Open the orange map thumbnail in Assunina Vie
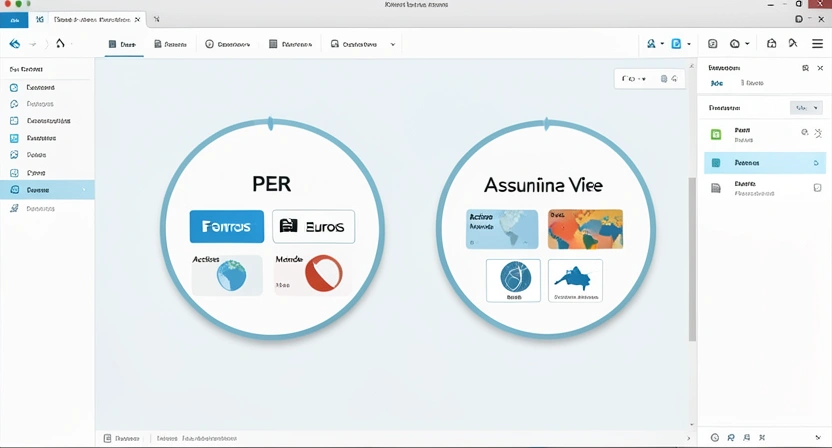The height and width of the screenshot is (448, 832). (x=585, y=229)
